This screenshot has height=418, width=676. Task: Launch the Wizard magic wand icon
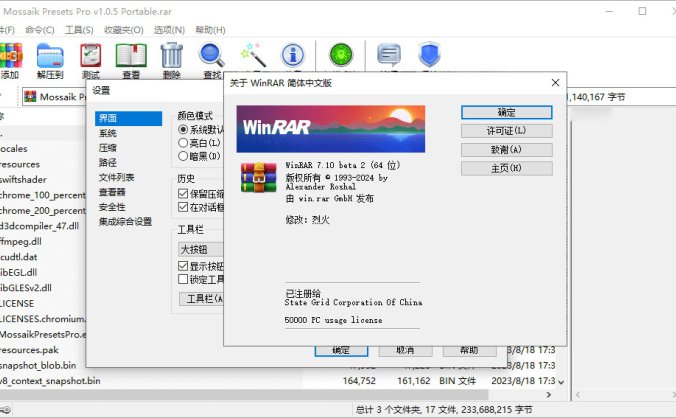coord(253,54)
